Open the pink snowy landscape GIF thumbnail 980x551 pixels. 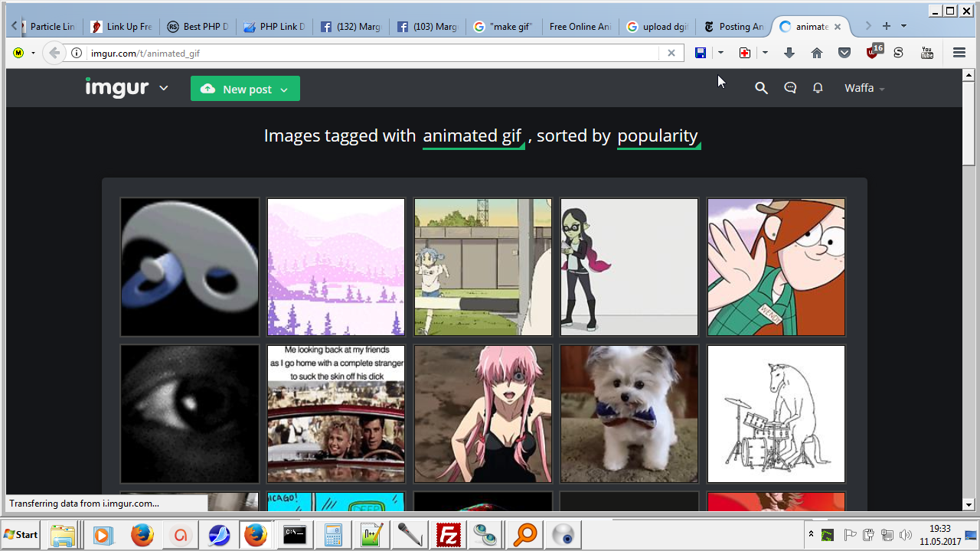pos(336,267)
